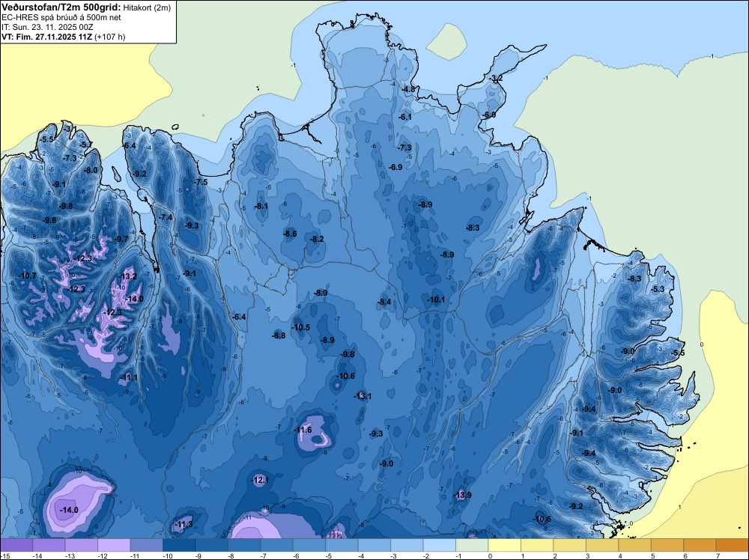Click the -12.1 temperature value on map
Screen dimensions: 749x560
tap(260, 480)
